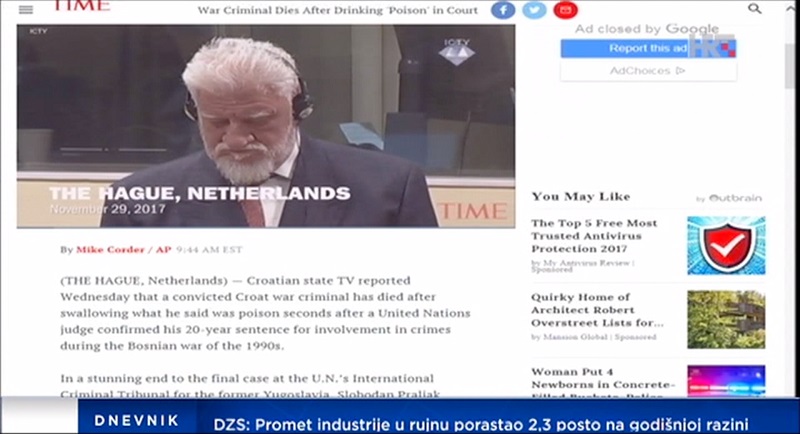
Task: Play the Hague courtroom video
Action: point(266,126)
